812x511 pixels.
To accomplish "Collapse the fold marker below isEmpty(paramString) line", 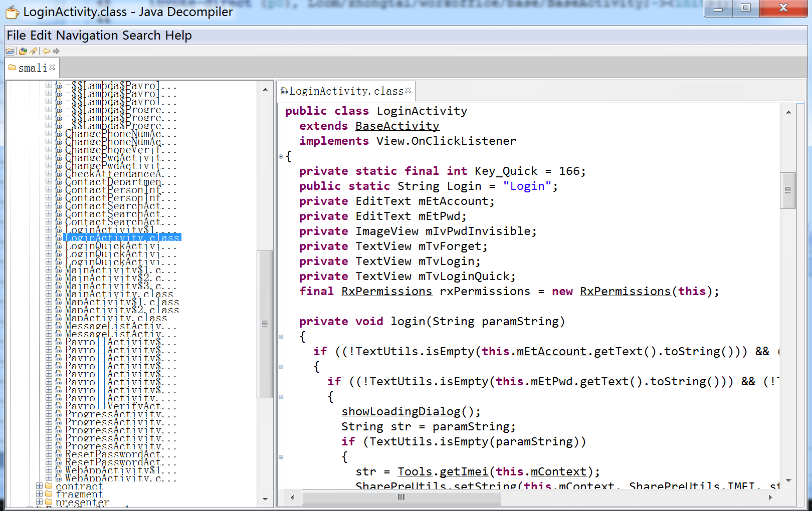I will 281,457.
